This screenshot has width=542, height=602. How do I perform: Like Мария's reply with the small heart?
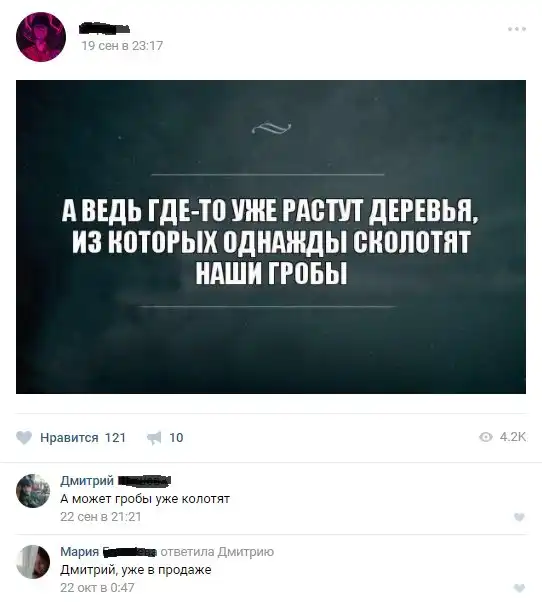519,588
